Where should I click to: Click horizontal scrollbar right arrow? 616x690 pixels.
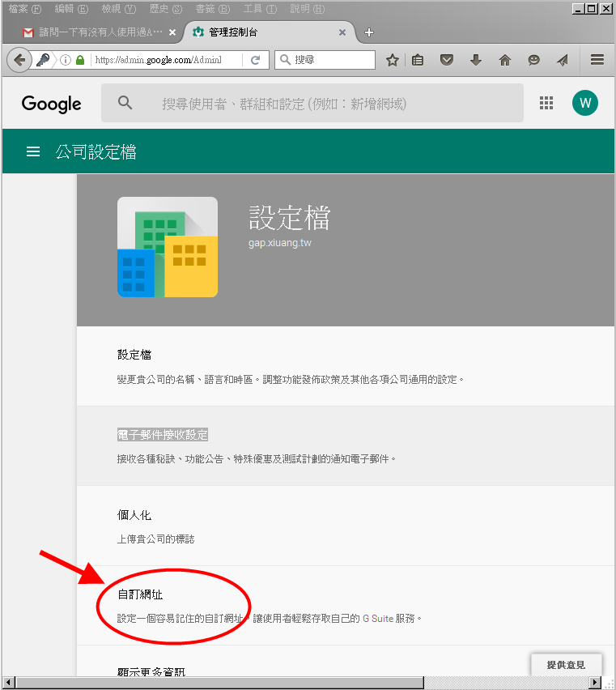(594, 683)
